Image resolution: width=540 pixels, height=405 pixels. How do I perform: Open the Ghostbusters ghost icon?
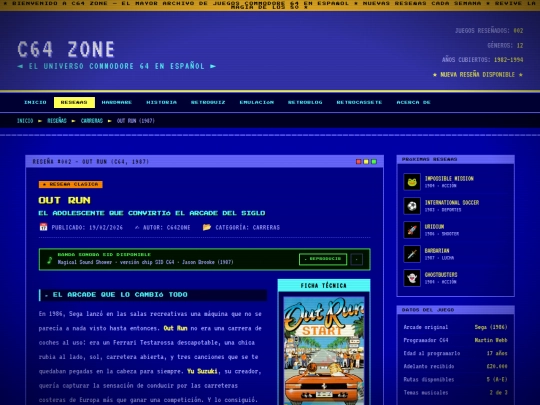coord(412,278)
